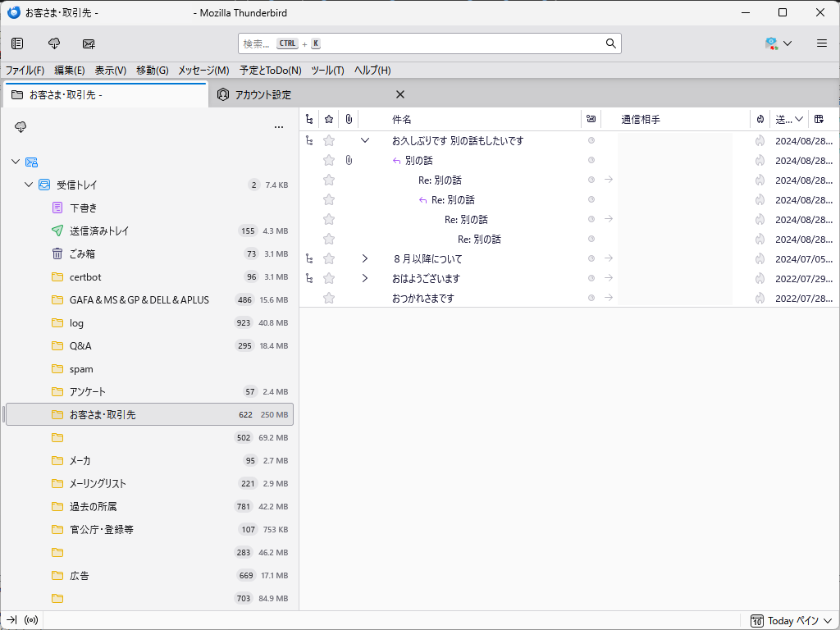Click the attachment icon on 別の話 row
Viewport: 840px width, 630px height.
349,160
